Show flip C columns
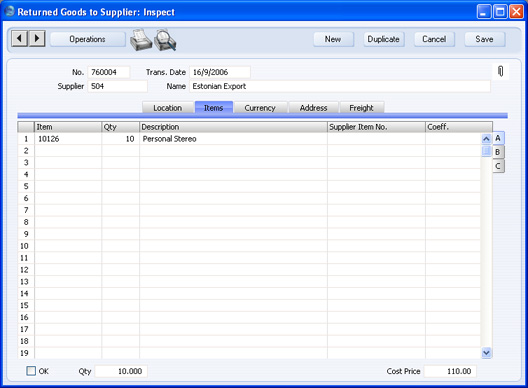 498,166
